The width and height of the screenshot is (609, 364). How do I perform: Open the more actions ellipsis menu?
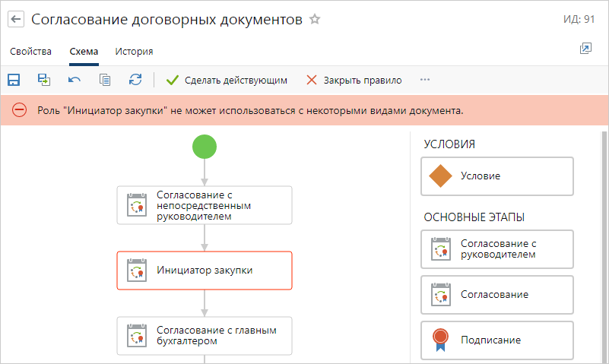[x=425, y=80]
